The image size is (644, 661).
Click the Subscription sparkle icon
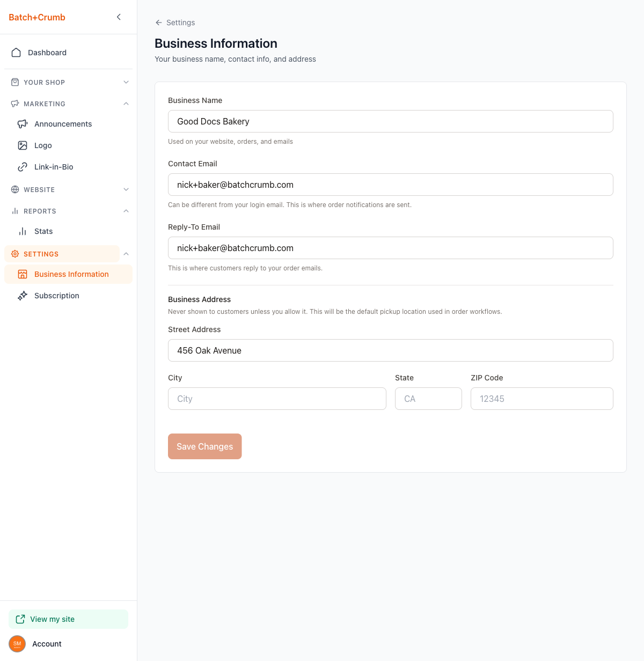23,296
